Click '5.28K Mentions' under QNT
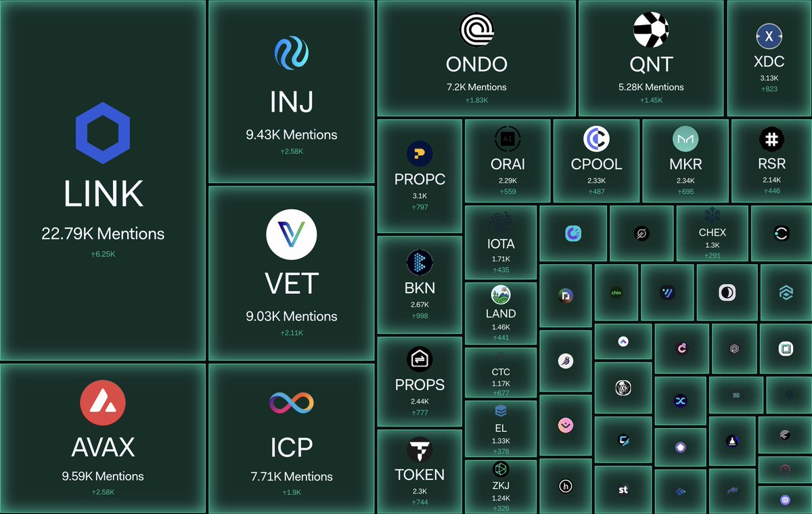812x514 pixels. pyautogui.click(x=651, y=87)
